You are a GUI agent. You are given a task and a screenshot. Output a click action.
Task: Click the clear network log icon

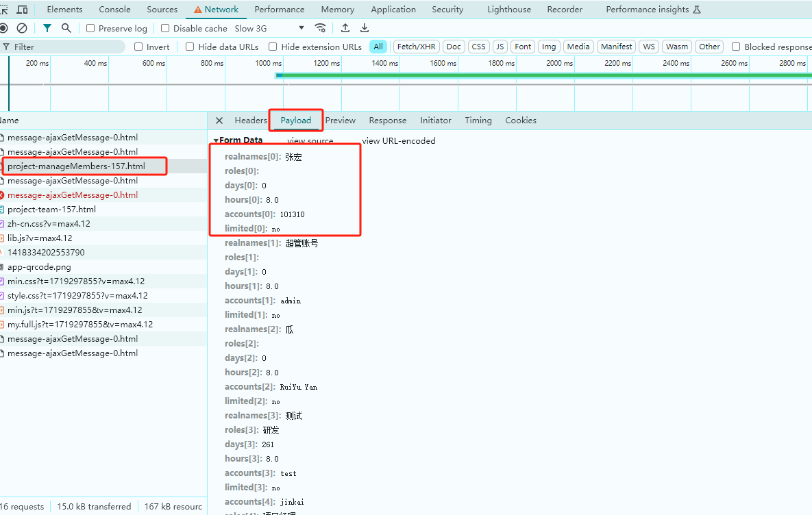click(22, 28)
